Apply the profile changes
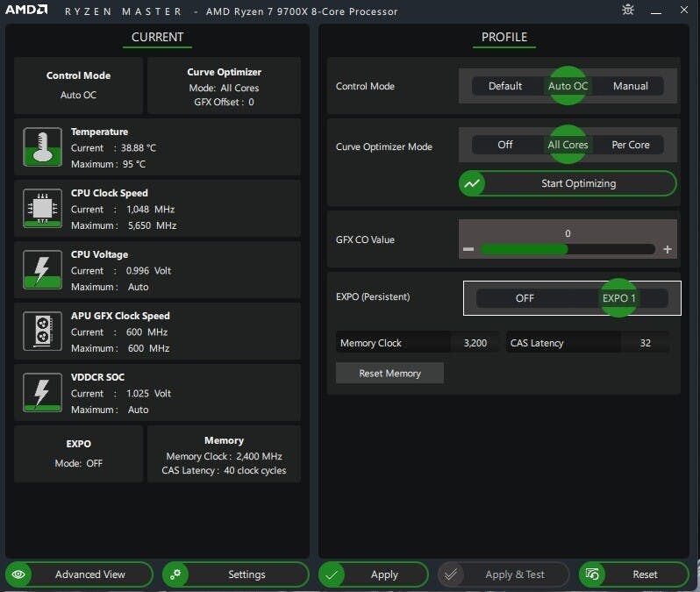700x592 pixels. click(x=374, y=574)
